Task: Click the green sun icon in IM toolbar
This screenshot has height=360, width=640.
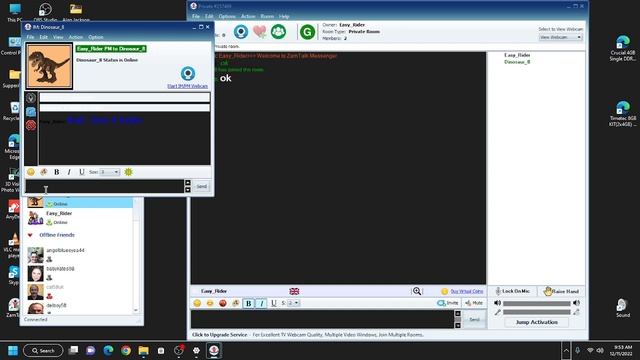Action: (x=129, y=172)
